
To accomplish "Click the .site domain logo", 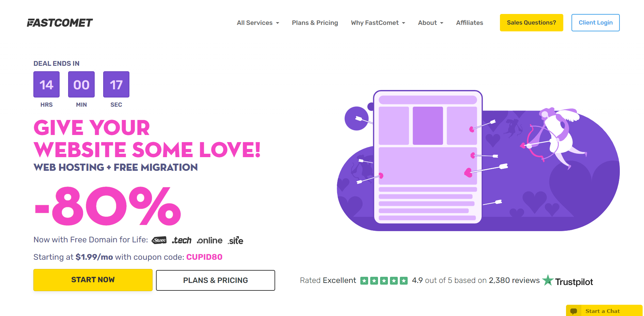I will [235, 240].
